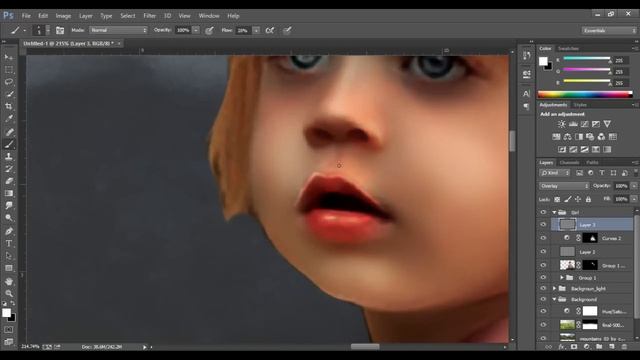This screenshot has height=360, width=640.
Task: Add Photo Filter adjustment
Action: coord(590,137)
